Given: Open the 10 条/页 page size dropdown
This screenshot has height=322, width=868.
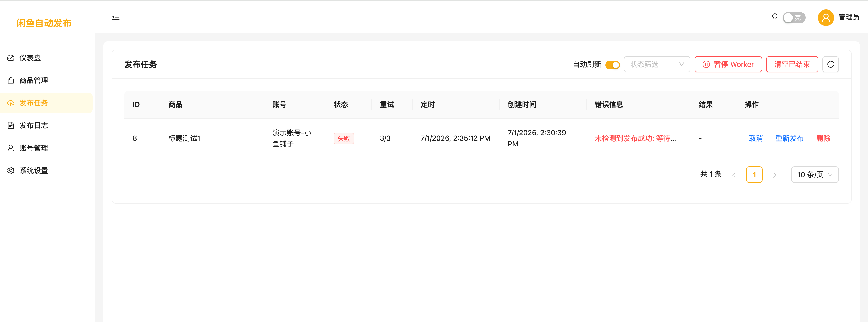Looking at the screenshot, I should (815, 175).
